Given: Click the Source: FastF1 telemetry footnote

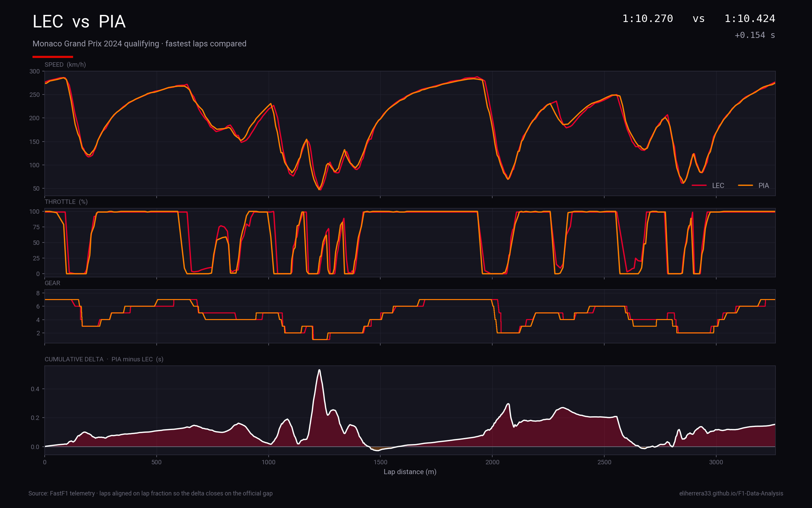Looking at the screenshot, I should click(x=151, y=493).
